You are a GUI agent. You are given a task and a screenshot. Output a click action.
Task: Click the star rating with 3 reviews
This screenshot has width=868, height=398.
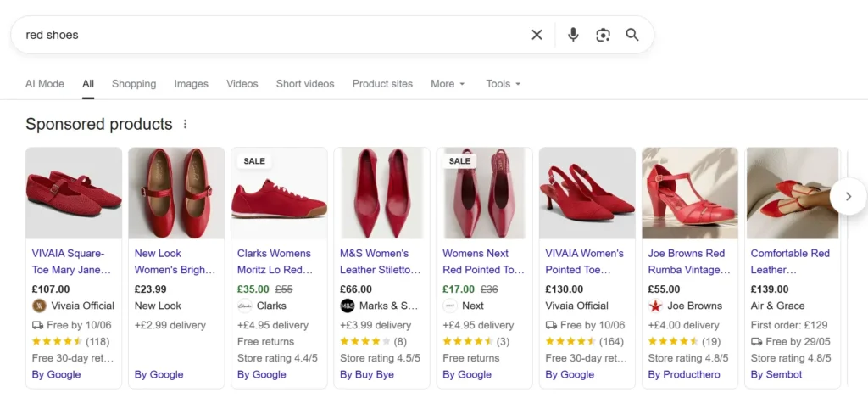click(x=476, y=341)
